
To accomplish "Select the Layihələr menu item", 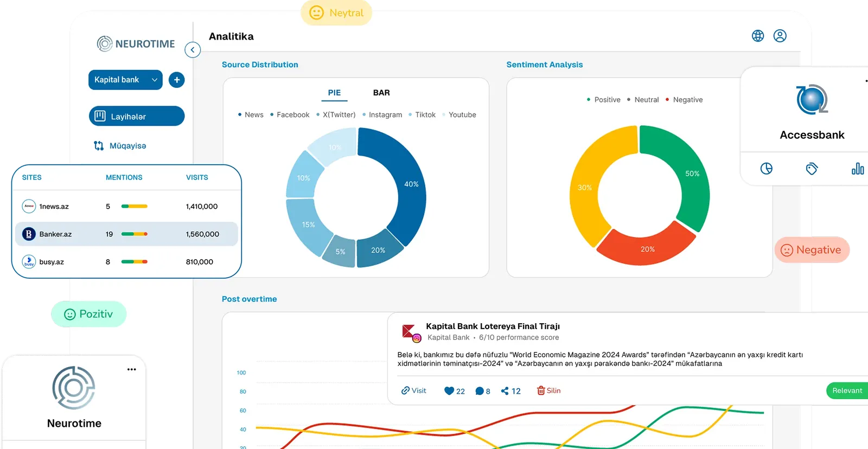I will coord(137,116).
